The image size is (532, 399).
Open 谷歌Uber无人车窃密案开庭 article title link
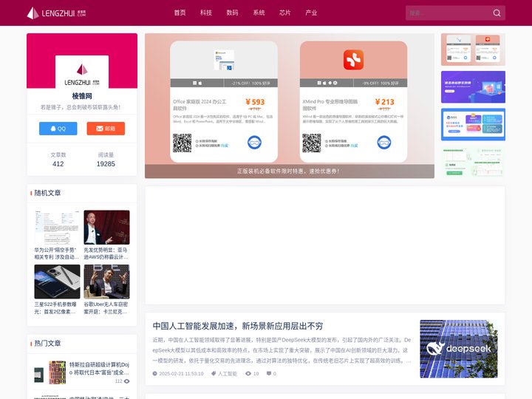point(106,307)
